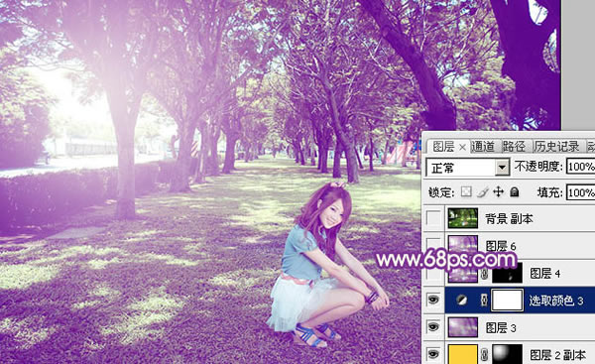The image size is (595, 364).
Task: Hide the 图层 3 layer
Action: [x=433, y=326]
